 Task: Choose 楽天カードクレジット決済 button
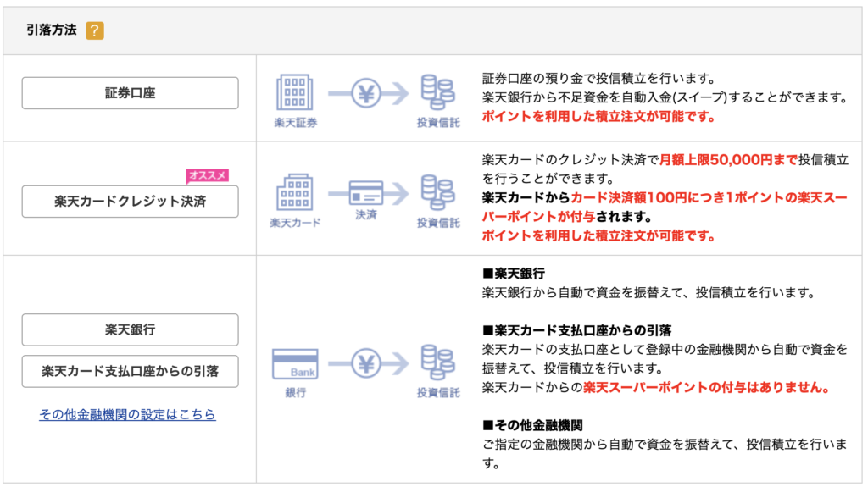click(x=130, y=202)
